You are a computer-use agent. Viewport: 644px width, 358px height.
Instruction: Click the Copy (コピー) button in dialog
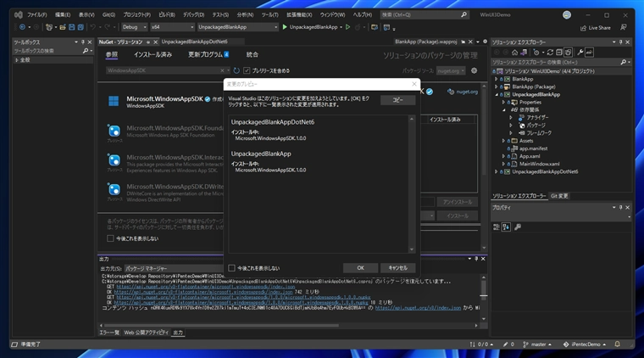[x=397, y=100]
